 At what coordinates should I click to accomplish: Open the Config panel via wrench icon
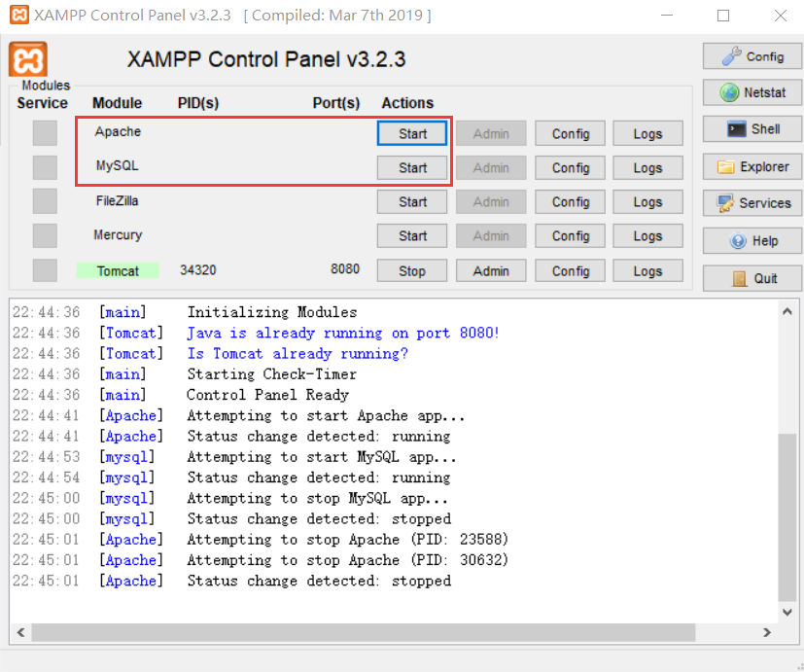pos(752,55)
